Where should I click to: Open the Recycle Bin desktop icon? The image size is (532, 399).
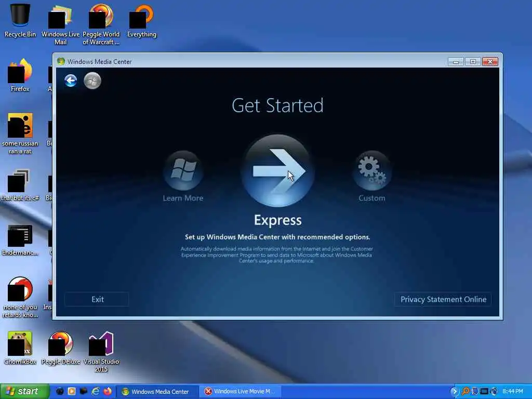[x=20, y=20]
